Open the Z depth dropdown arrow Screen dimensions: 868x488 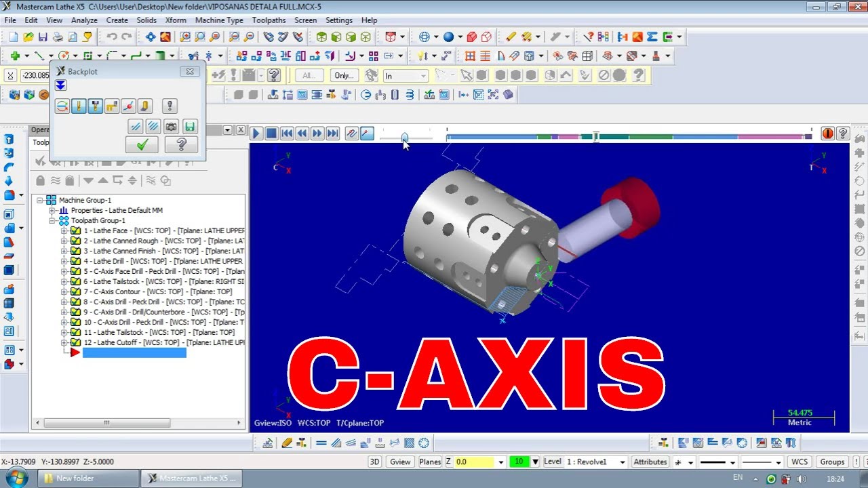[x=501, y=462]
